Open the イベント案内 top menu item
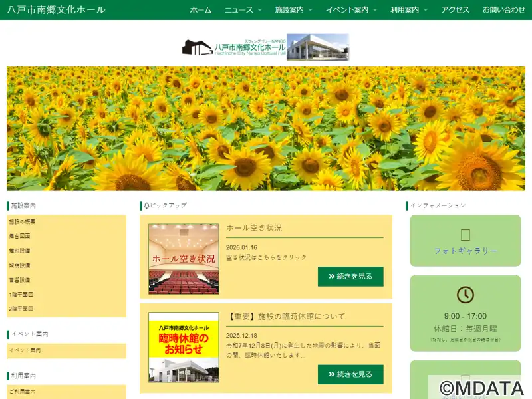 click(347, 10)
